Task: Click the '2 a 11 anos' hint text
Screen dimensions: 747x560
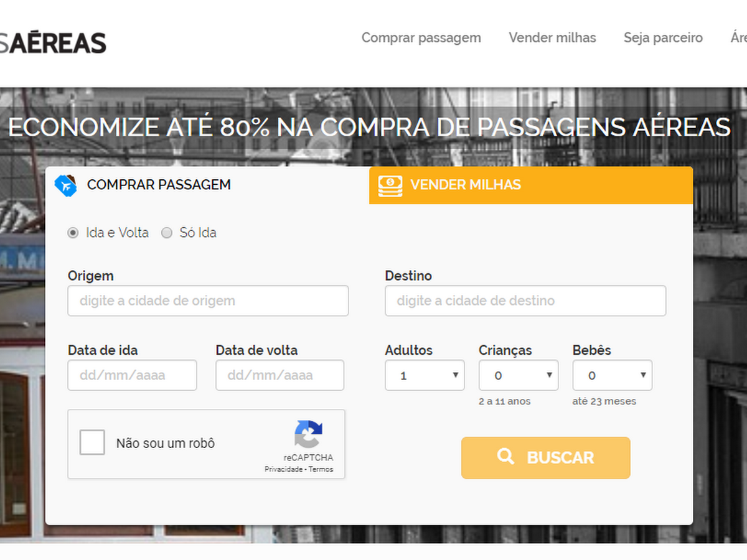Action: point(505,401)
